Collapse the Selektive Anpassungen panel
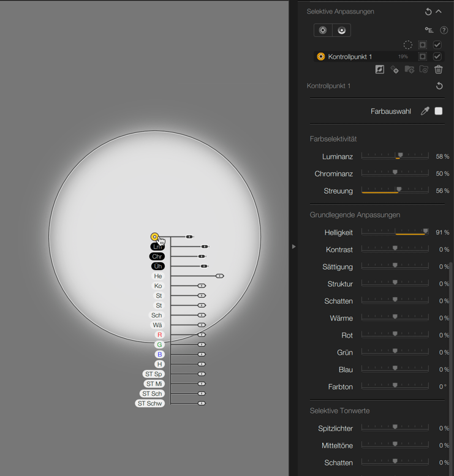The height and width of the screenshot is (476, 454). [439, 12]
